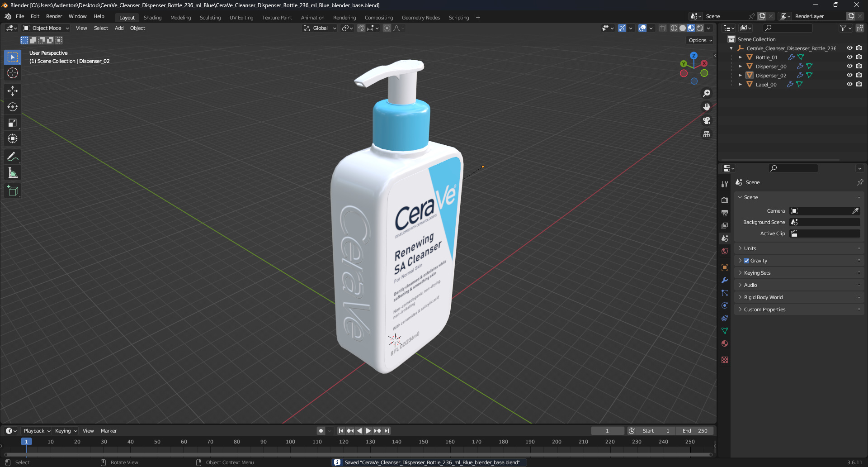Disable Dispenser_02 in renders

(x=859, y=75)
